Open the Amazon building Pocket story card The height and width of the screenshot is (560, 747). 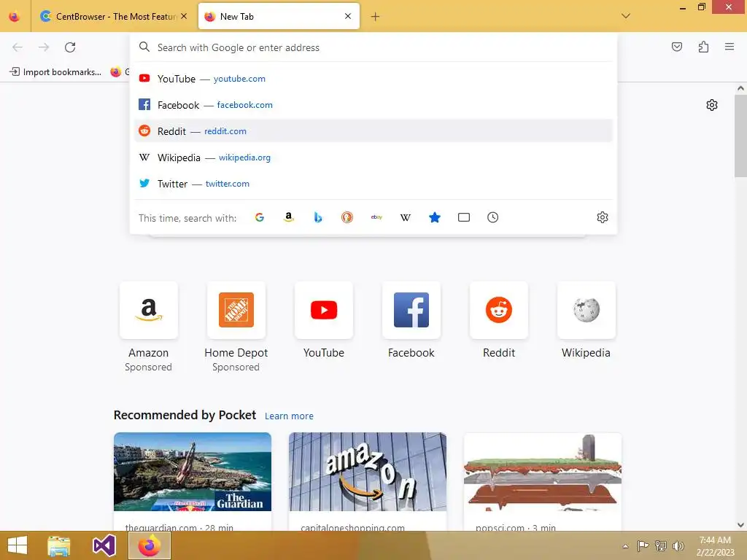368,481
